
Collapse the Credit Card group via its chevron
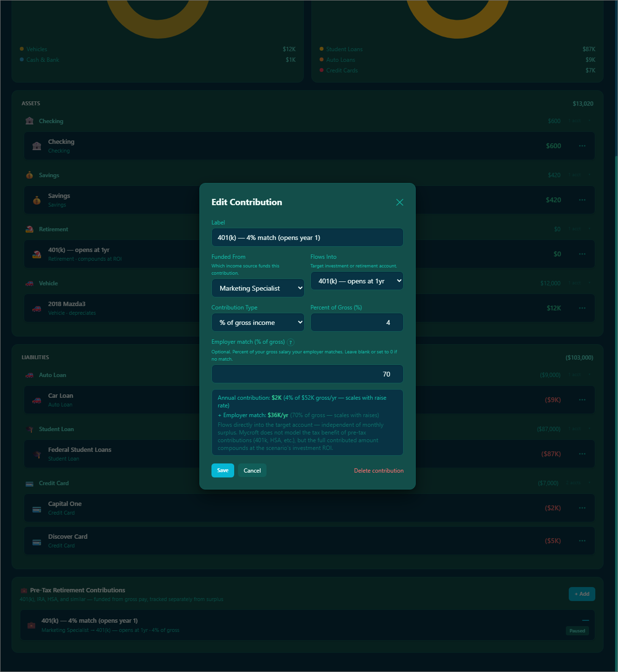click(x=590, y=483)
